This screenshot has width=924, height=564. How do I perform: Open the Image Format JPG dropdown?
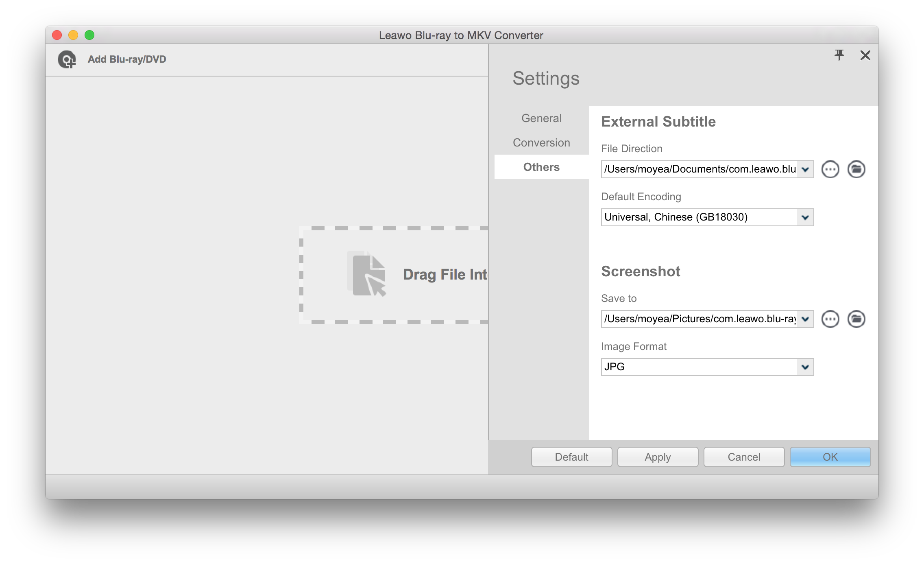[x=805, y=367]
